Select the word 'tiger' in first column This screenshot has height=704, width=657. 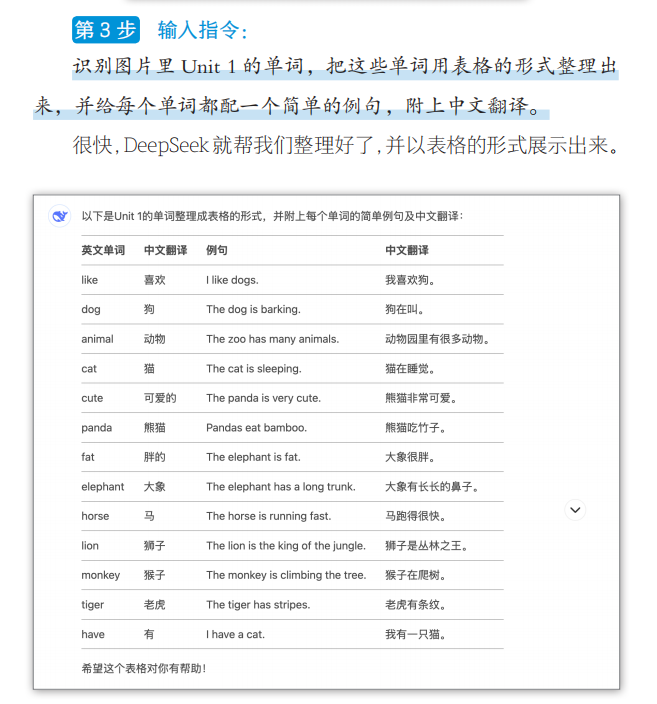tap(93, 605)
